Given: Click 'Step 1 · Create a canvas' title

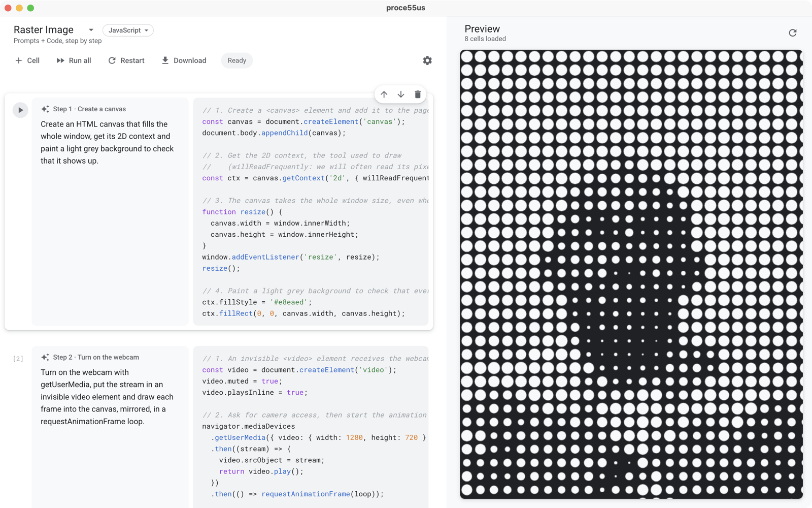Looking at the screenshot, I should [x=89, y=109].
